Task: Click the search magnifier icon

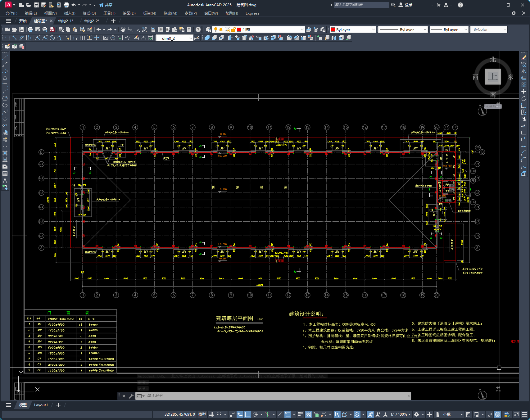Action: (393, 5)
